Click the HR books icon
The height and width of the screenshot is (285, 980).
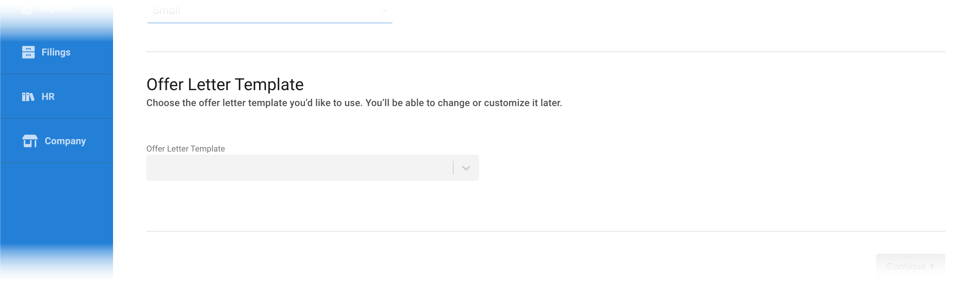pyautogui.click(x=28, y=97)
